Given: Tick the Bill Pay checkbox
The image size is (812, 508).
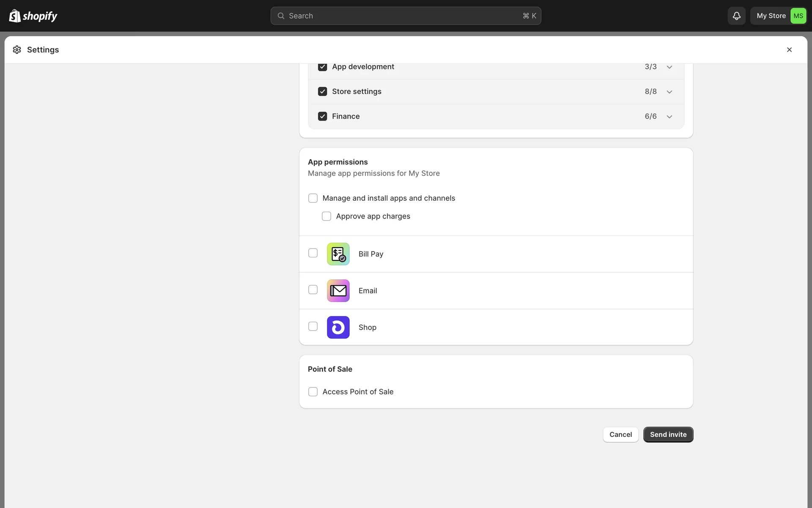Looking at the screenshot, I should [313, 253].
